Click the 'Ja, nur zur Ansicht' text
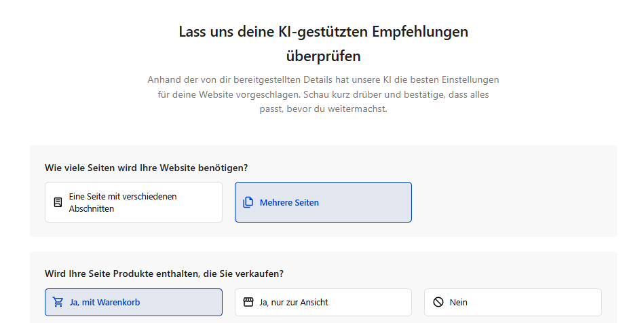Image resolution: width=644 pixels, height=323 pixels. 294,302
